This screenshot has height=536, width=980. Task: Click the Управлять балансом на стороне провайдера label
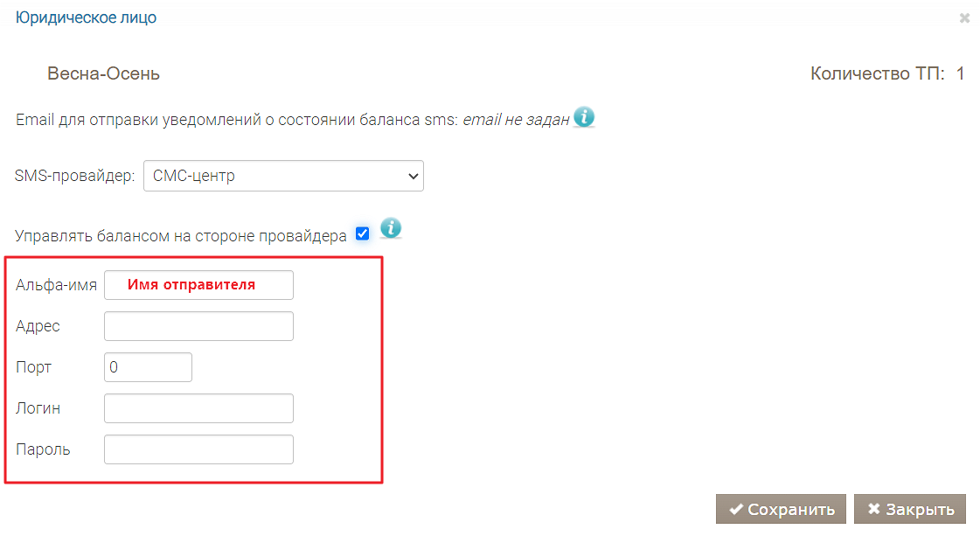click(181, 236)
